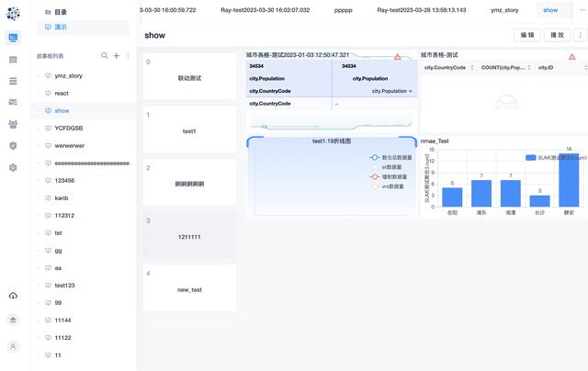Click the city.ID column header
Image resolution: width=588 pixels, height=371 pixels.
coord(546,67)
